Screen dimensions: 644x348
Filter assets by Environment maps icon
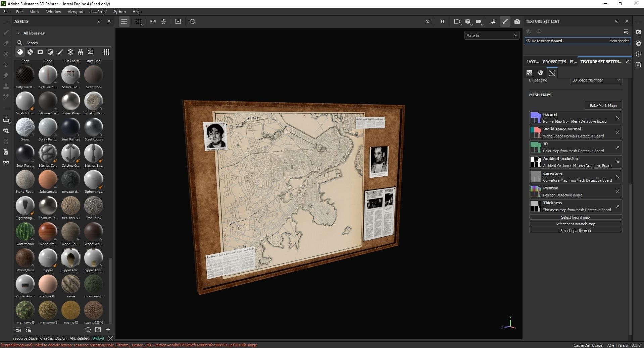pos(91,52)
